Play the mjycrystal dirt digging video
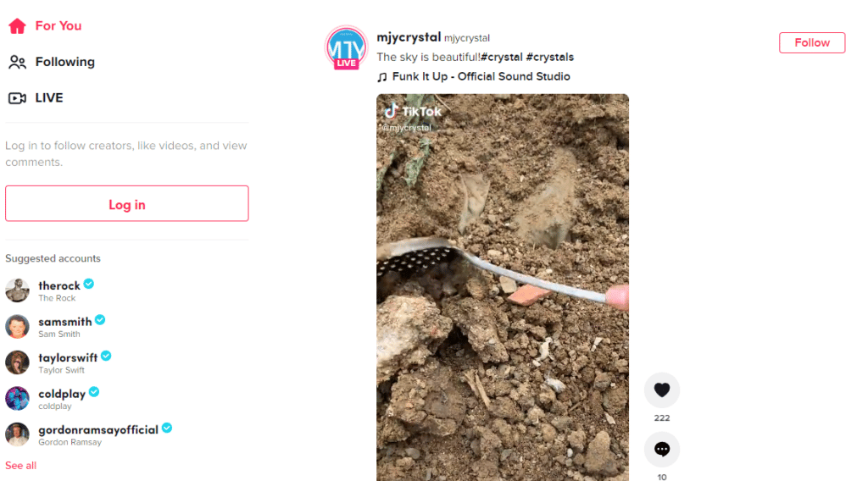 [x=503, y=287]
